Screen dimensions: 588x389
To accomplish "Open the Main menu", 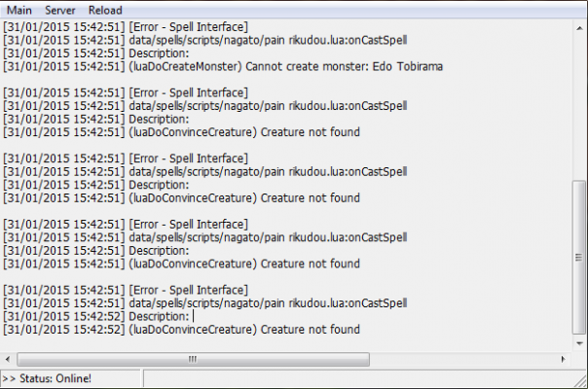I will (19, 10).
